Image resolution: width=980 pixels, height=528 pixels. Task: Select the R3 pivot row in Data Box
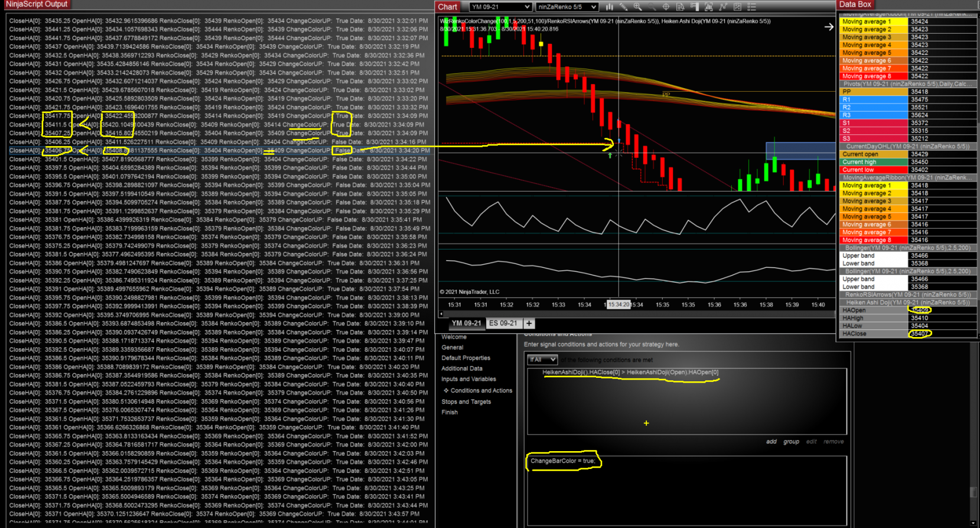tap(909, 115)
